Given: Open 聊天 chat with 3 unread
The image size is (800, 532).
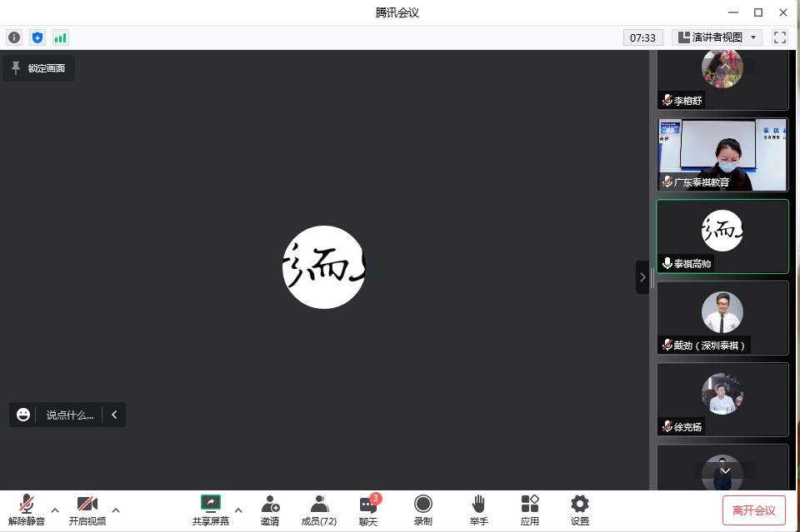Looking at the screenshot, I should click(x=368, y=510).
